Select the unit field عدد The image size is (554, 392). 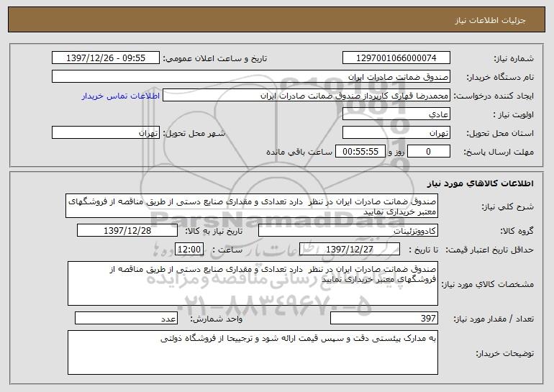pos(126,318)
